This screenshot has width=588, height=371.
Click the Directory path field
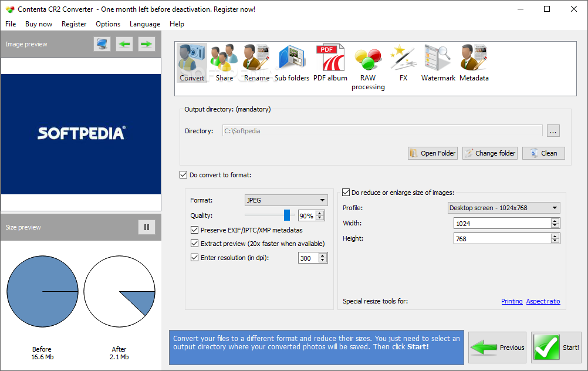tap(382, 131)
